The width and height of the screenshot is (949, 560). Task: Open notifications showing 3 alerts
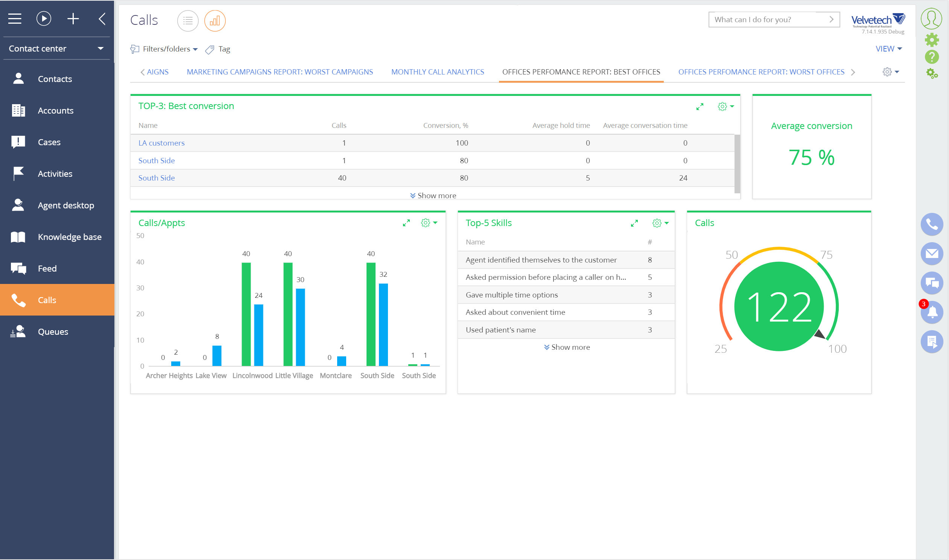(x=932, y=312)
